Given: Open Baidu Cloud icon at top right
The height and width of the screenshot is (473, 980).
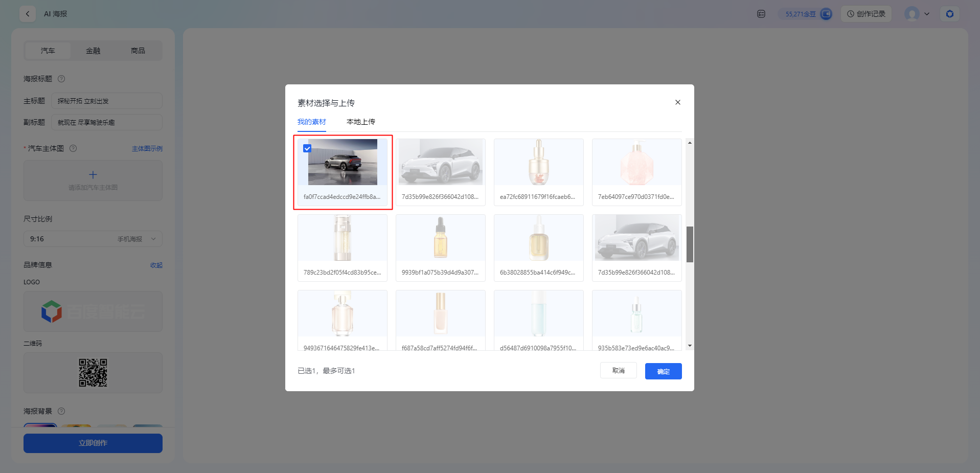Looking at the screenshot, I should coord(950,14).
